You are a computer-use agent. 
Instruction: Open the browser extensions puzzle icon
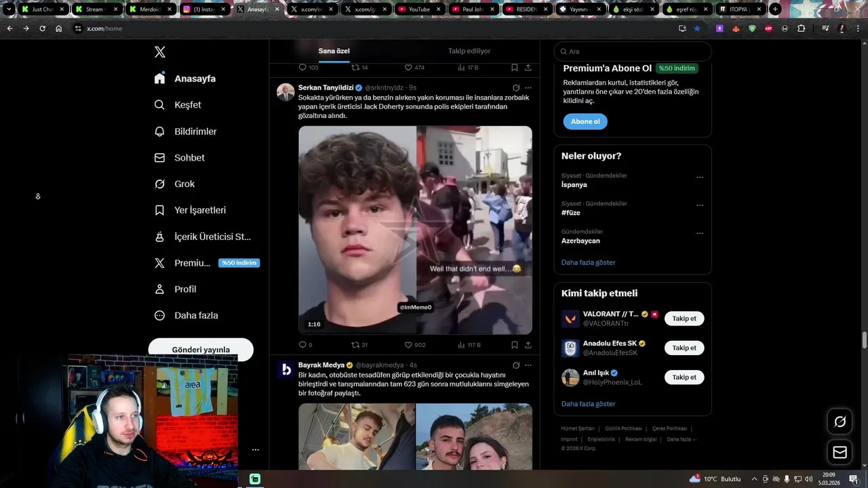click(x=802, y=28)
